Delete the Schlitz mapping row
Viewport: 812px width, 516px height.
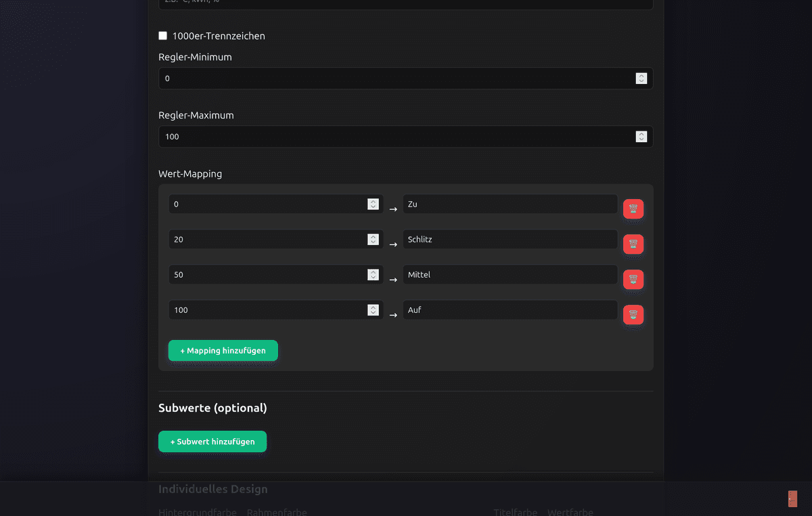click(633, 244)
